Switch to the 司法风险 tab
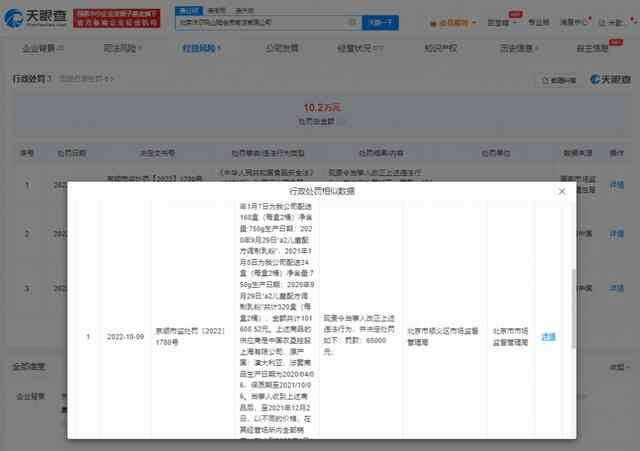The height and width of the screenshot is (451, 640). (119, 46)
